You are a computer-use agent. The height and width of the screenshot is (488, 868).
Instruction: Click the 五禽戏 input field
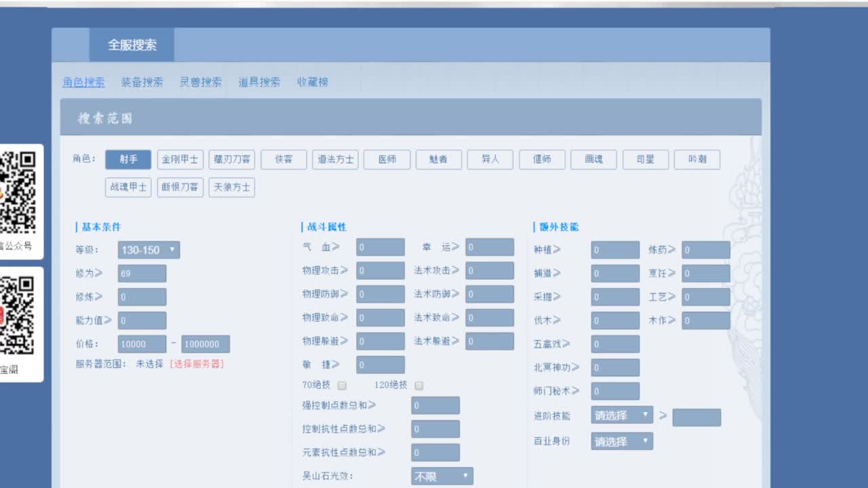pos(615,344)
